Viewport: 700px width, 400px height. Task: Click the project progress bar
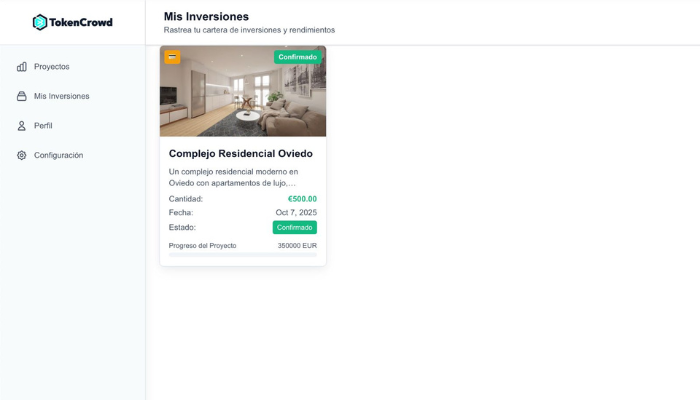(x=243, y=255)
